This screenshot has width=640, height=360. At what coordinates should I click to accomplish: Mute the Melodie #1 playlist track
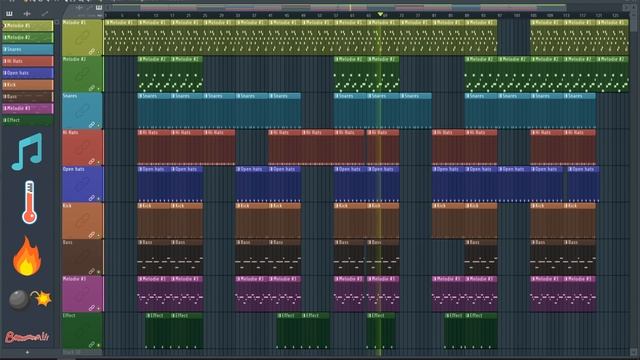click(x=99, y=52)
